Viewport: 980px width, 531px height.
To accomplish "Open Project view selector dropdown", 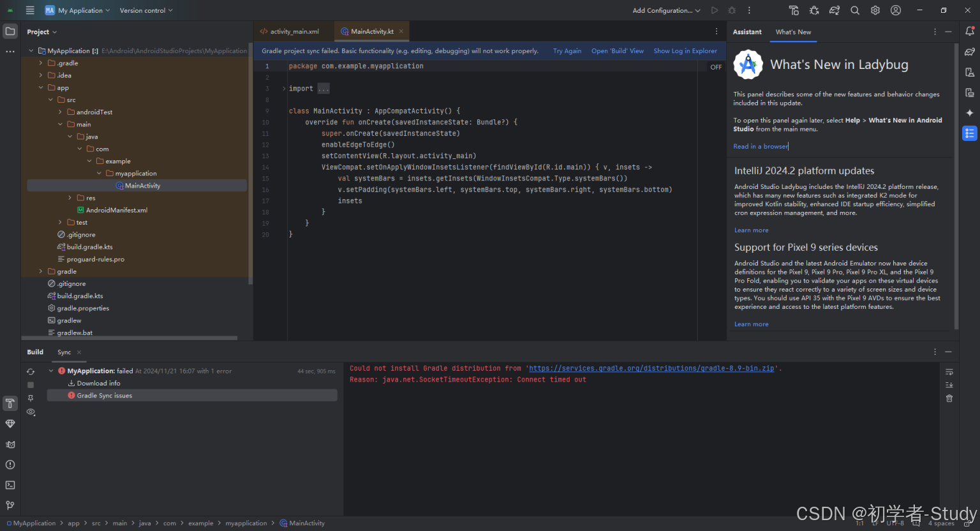I will (x=42, y=32).
